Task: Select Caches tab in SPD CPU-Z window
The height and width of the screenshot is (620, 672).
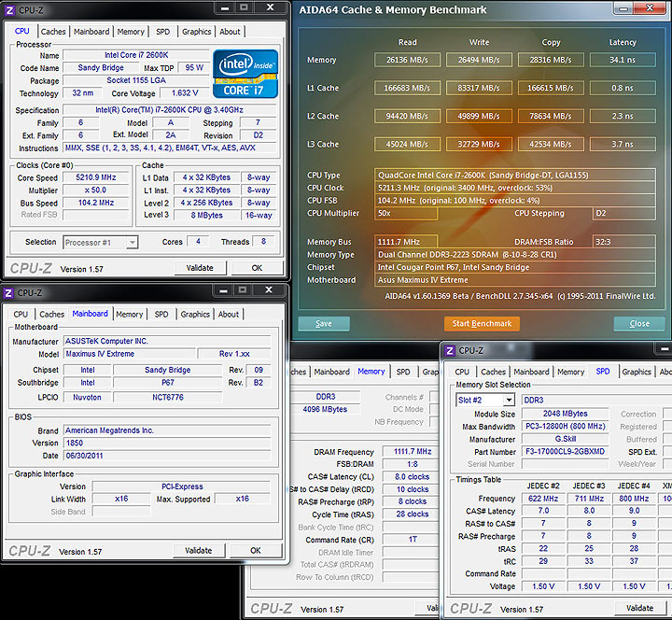Action: point(494,372)
